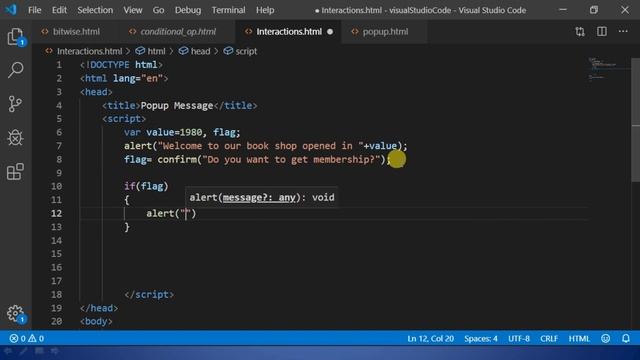Click the alert(message?: any) signature tooltip
This screenshot has width=640, height=360.
pyautogui.click(x=262, y=197)
